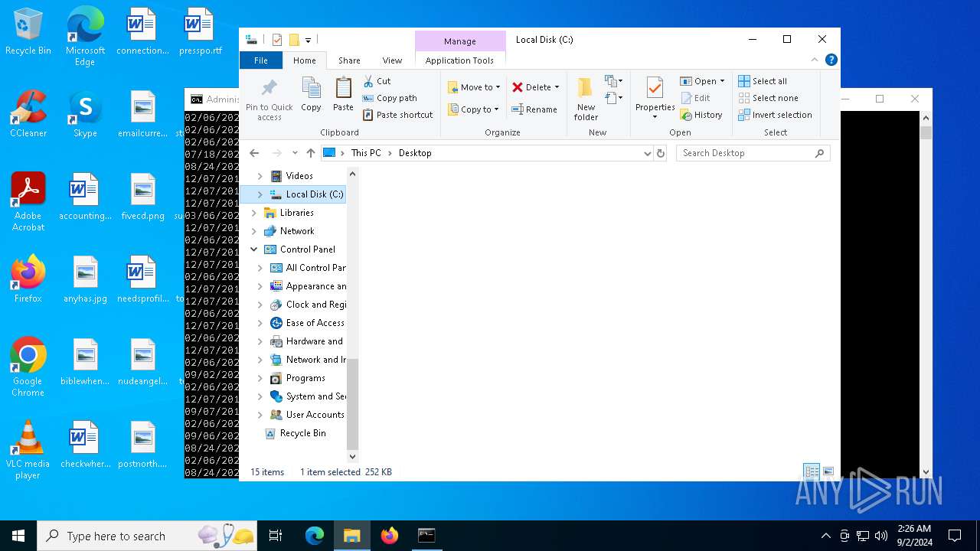Create a New folder
Viewport: 980px width, 551px height.
pyautogui.click(x=586, y=99)
